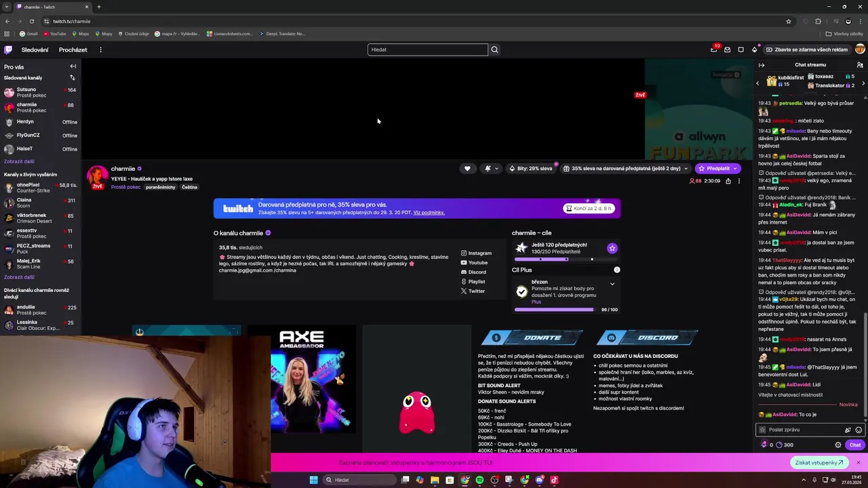This screenshot has height=488, width=868.
Task: Open the Procházet navigation item
Action: (73, 49)
